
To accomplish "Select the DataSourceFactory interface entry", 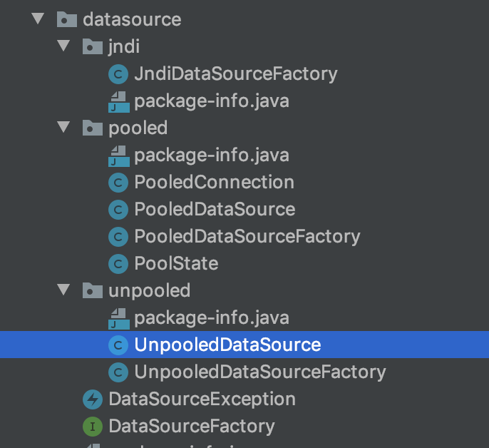I will 191,426.
